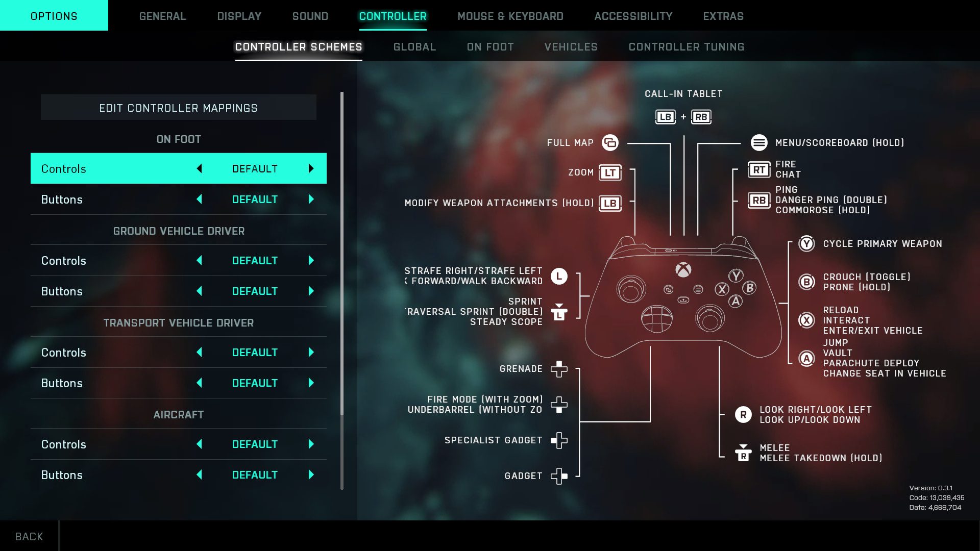Click the Modify Weapon Attachments LB icon
The width and height of the screenshot is (980, 551).
[x=609, y=202]
